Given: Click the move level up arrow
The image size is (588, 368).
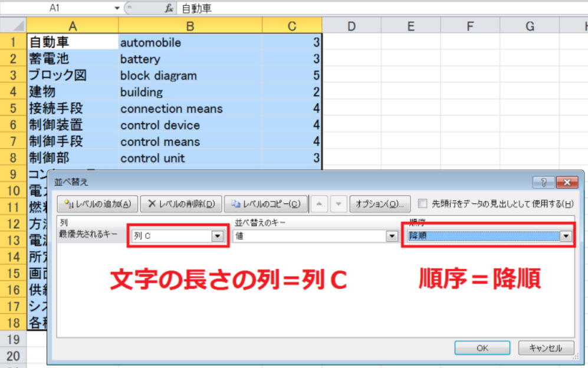Looking at the screenshot, I should pyautogui.click(x=318, y=203).
